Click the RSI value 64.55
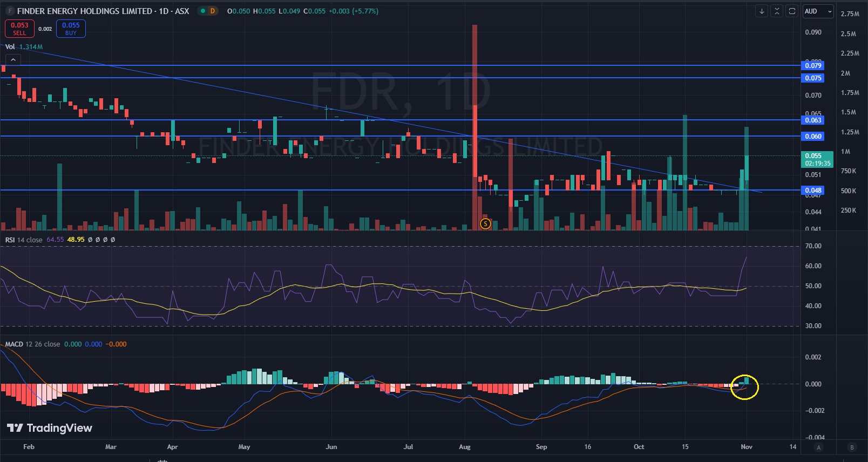This screenshot has width=868, height=462. pos(55,240)
